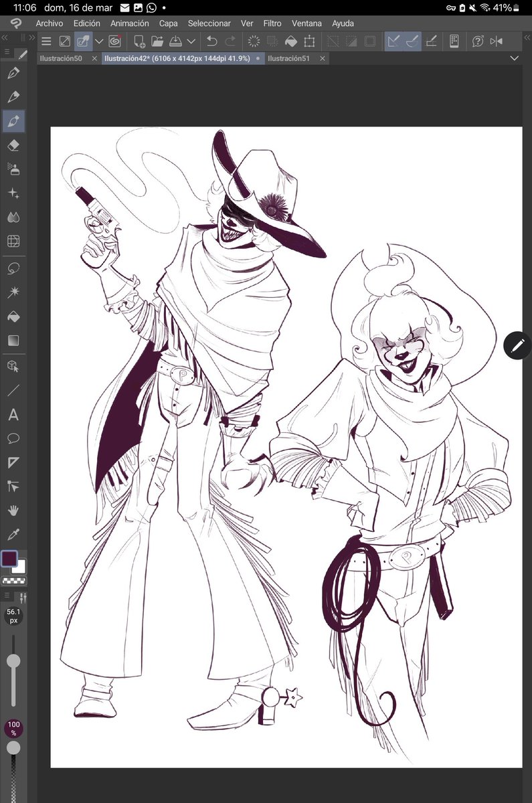Image resolution: width=532 pixels, height=803 pixels.
Task: Switch to the Ilustración50 tab
Action: tap(61, 59)
